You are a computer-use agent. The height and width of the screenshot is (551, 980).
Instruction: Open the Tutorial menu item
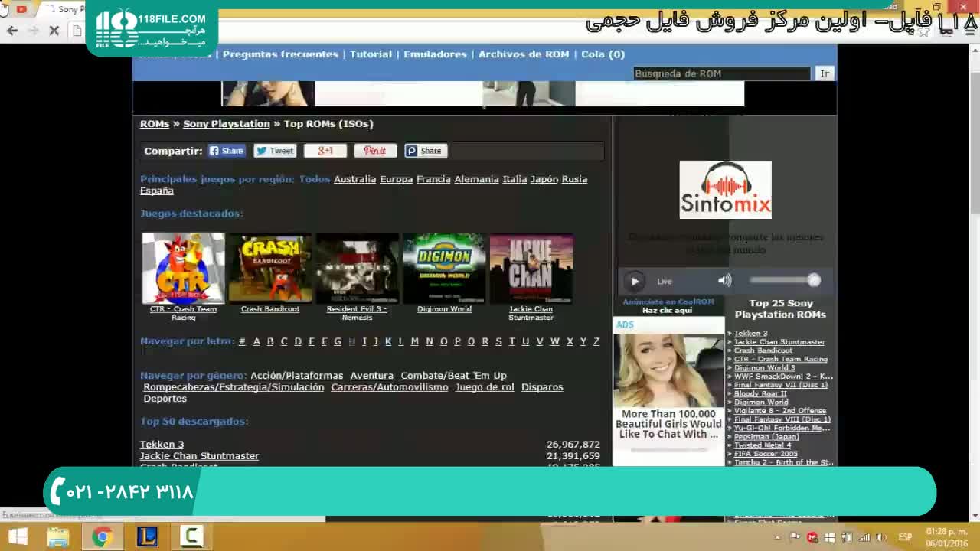click(x=371, y=54)
